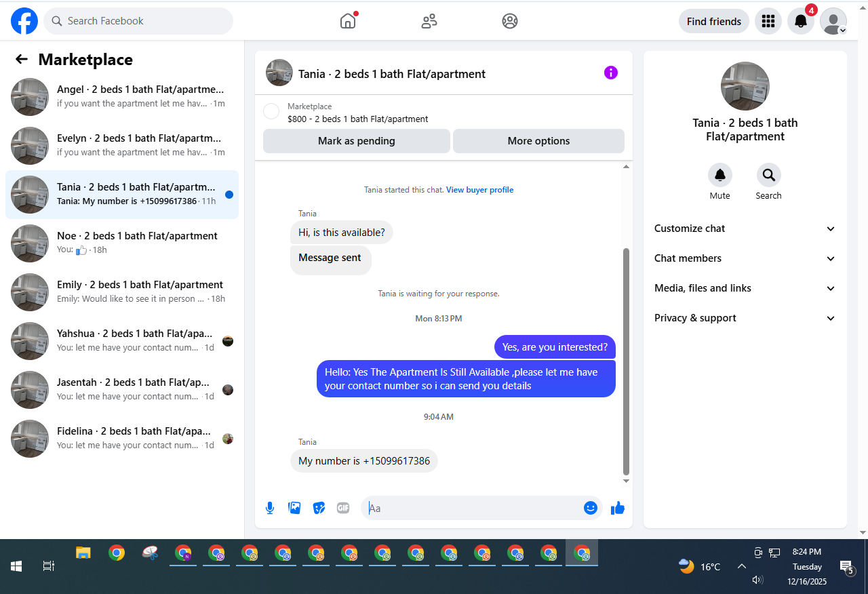Screen dimensions: 868x594
Task: Open the Facebook menu grid icon
Action: click(768, 21)
